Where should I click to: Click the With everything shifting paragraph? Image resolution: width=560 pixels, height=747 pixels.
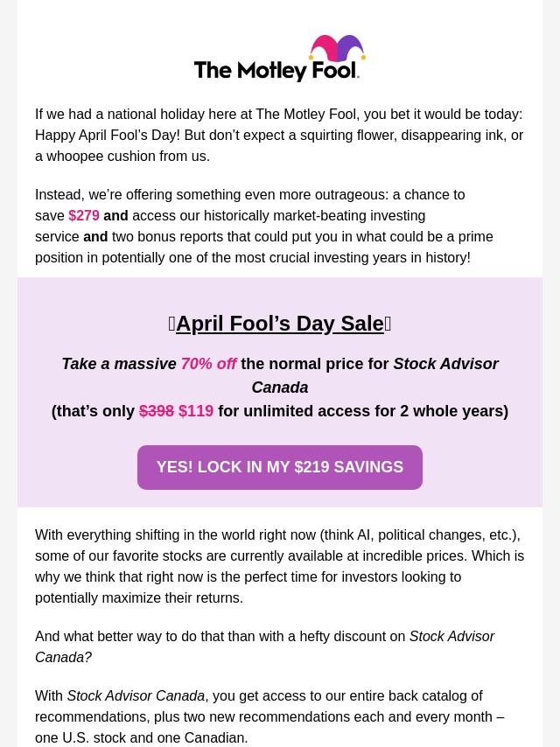click(x=279, y=566)
